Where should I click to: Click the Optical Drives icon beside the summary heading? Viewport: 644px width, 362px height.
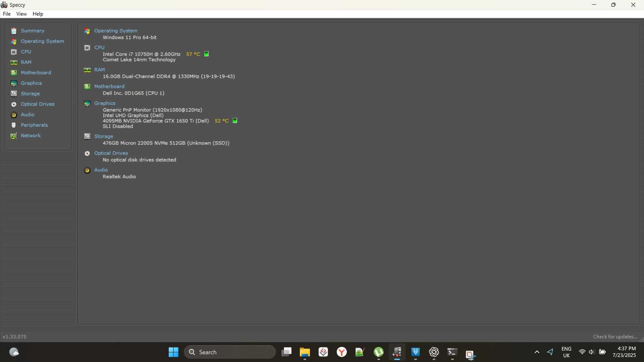87,154
